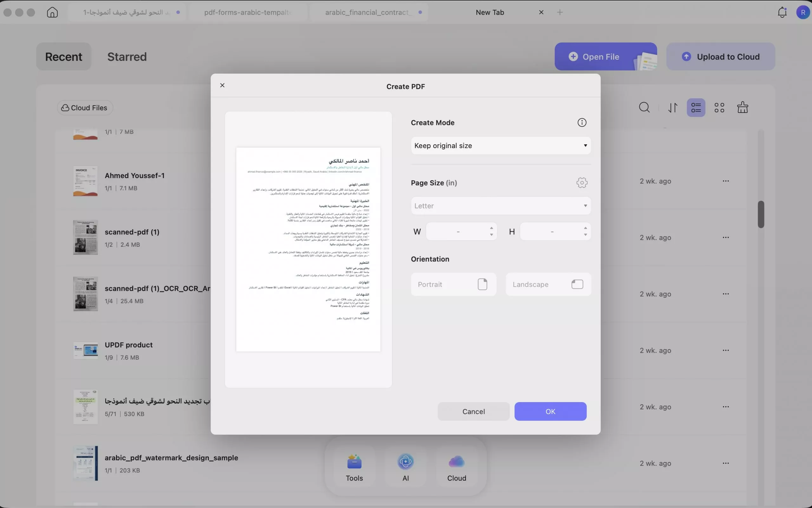812x508 pixels.
Task: Open Cloud Files button
Action: tap(85, 107)
